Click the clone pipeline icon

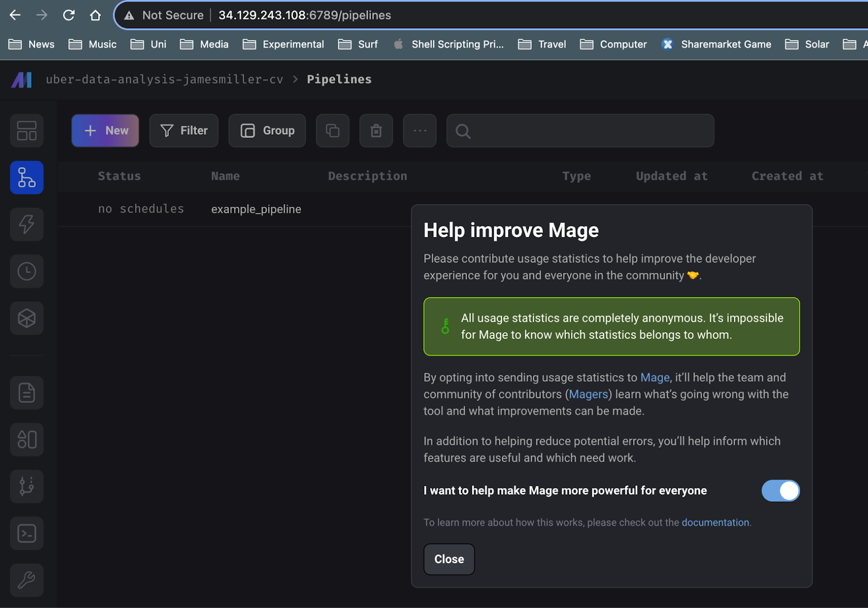click(x=333, y=131)
